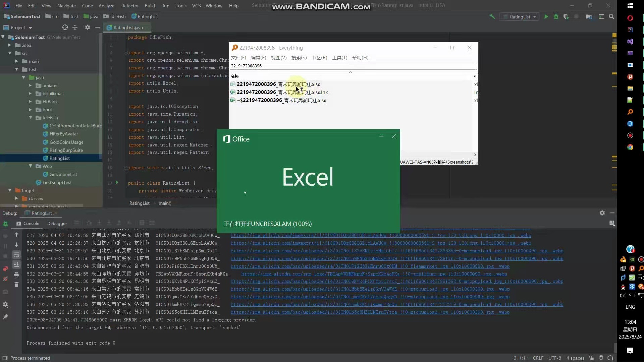Viewport: 644px width, 362px height.
Task: Click the image link on row 527
Action: coord(381,235)
